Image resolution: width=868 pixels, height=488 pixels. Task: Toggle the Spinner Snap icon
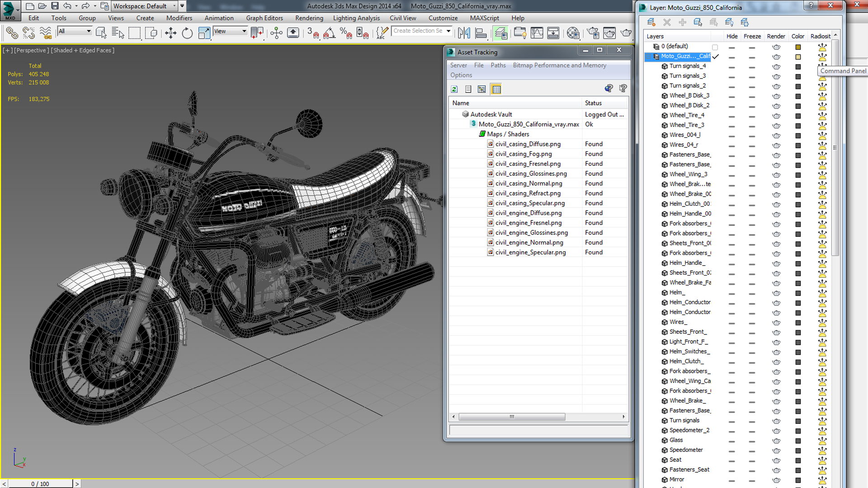(x=363, y=33)
